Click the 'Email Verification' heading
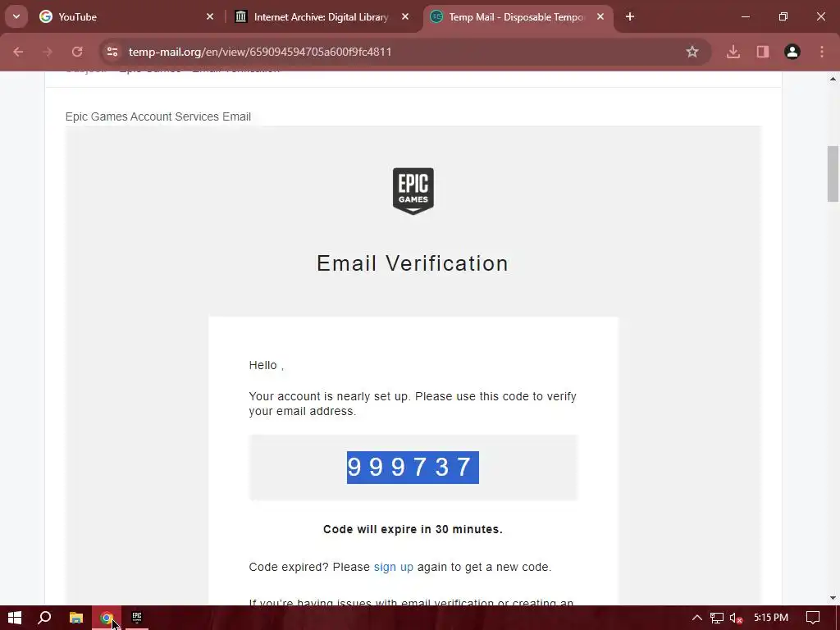The width and height of the screenshot is (840, 630). 413,263
